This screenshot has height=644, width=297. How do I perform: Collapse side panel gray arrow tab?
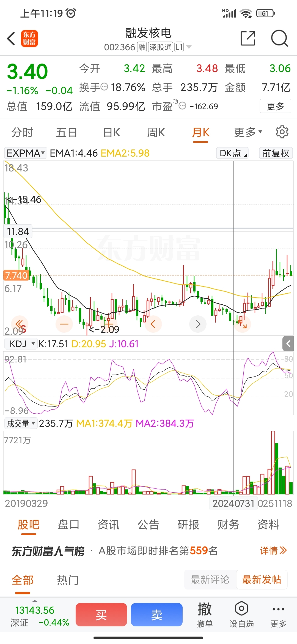coord(288,343)
